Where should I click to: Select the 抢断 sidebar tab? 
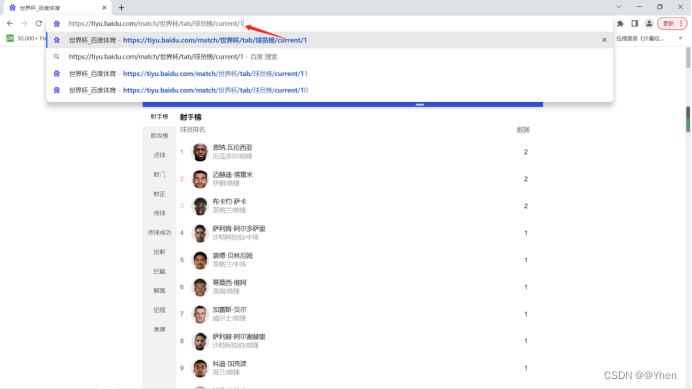click(x=159, y=252)
